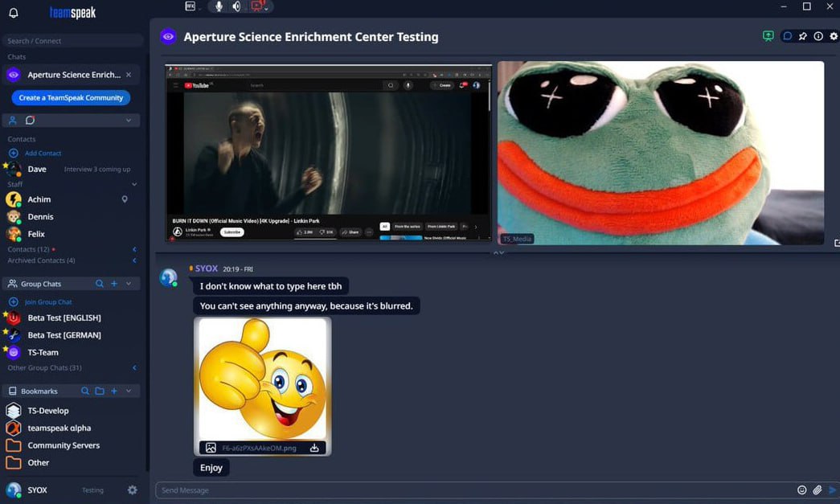Click Create a TeamSpeak Community button
The height and width of the screenshot is (504, 840).
[71, 97]
